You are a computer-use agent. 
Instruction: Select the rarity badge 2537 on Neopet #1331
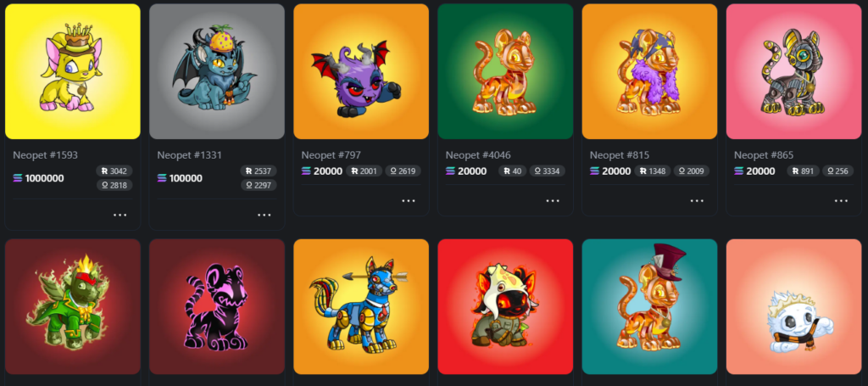(x=259, y=171)
